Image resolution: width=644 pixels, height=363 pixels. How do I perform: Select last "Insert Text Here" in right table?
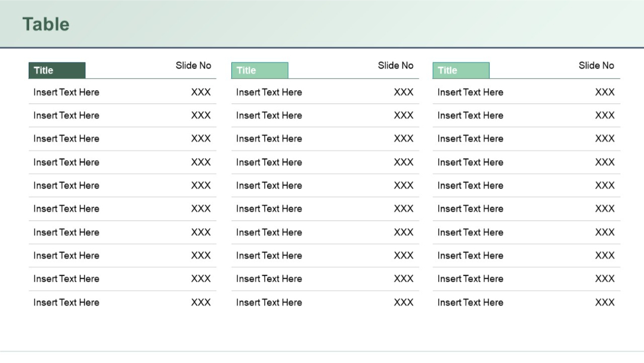[470, 302]
